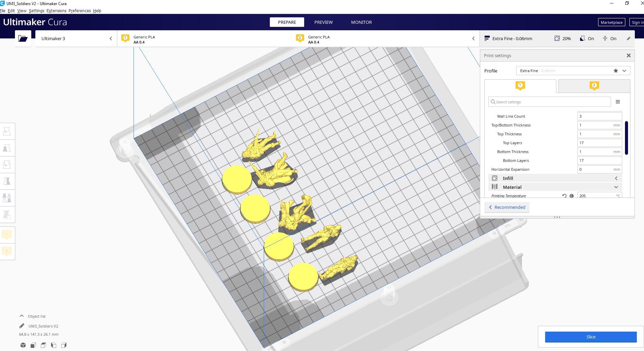Select the Rotate tool in left toolbar
Screen dimensions: 644x351
click(7, 165)
